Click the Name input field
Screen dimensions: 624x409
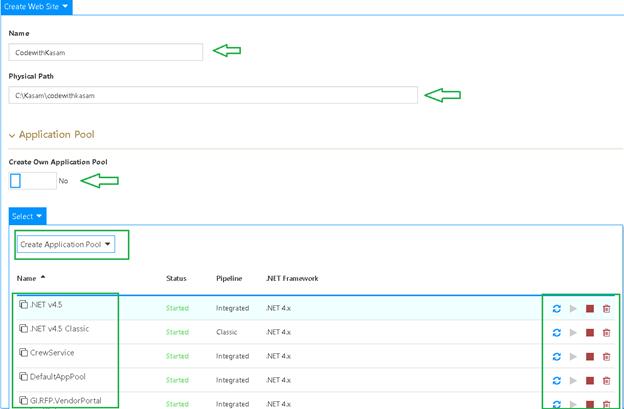(105, 52)
